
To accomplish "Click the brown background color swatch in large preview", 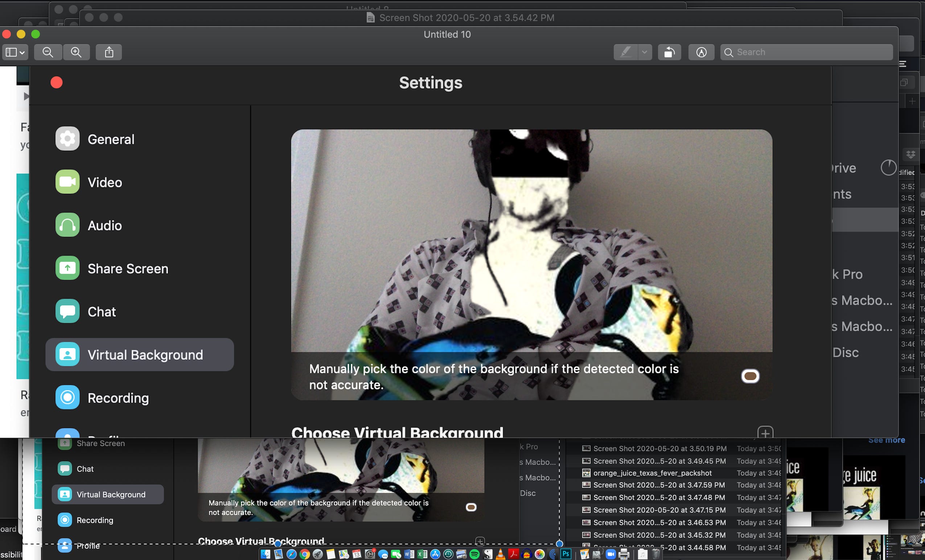I will tap(750, 376).
